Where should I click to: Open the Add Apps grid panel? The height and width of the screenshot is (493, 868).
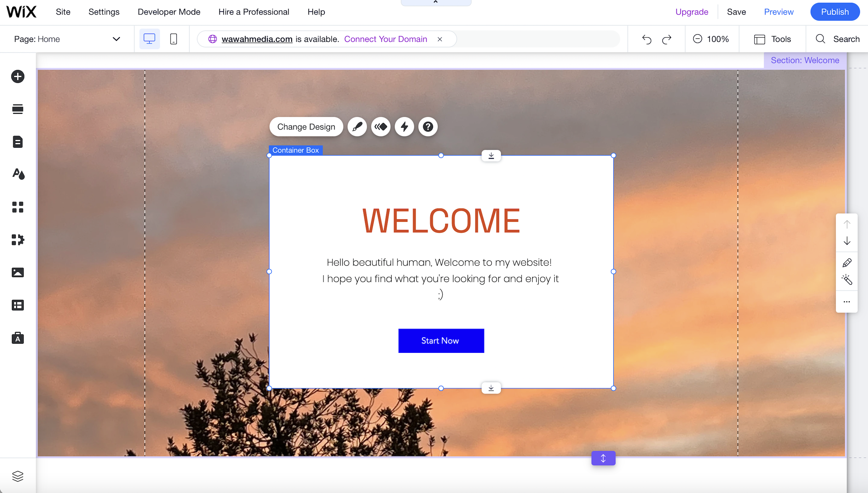tap(18, 207)
